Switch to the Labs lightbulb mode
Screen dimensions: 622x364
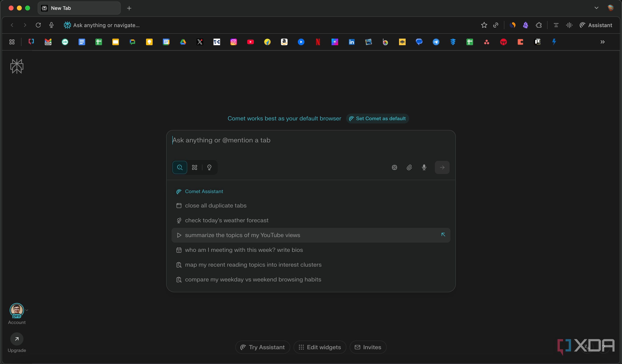(x=209, y=167)
